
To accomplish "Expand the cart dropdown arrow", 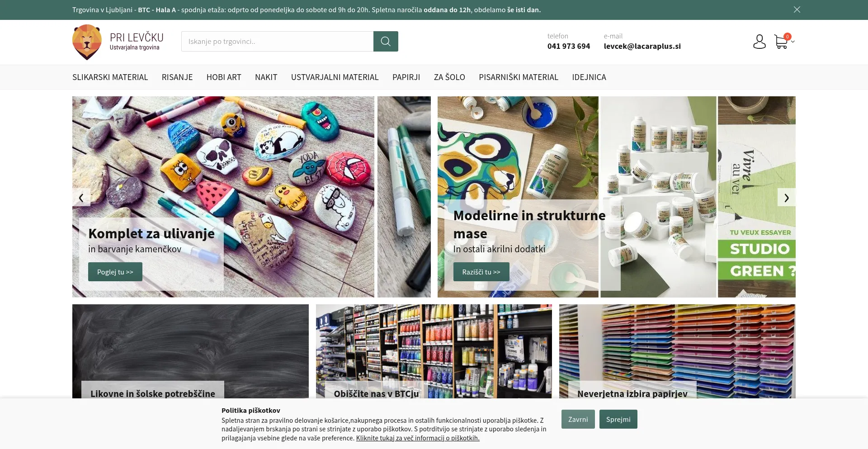I will tap(793, 42).
